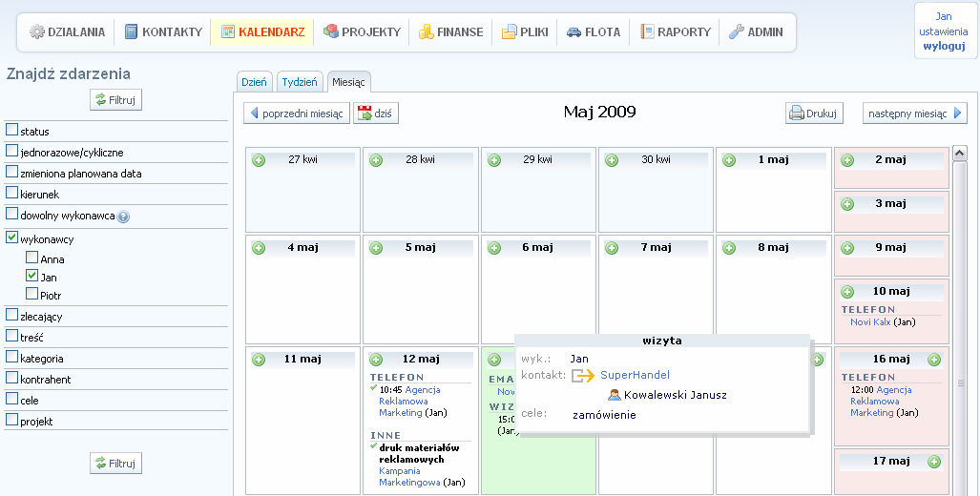Select Anna as a wykonawca

pos(31,257)
